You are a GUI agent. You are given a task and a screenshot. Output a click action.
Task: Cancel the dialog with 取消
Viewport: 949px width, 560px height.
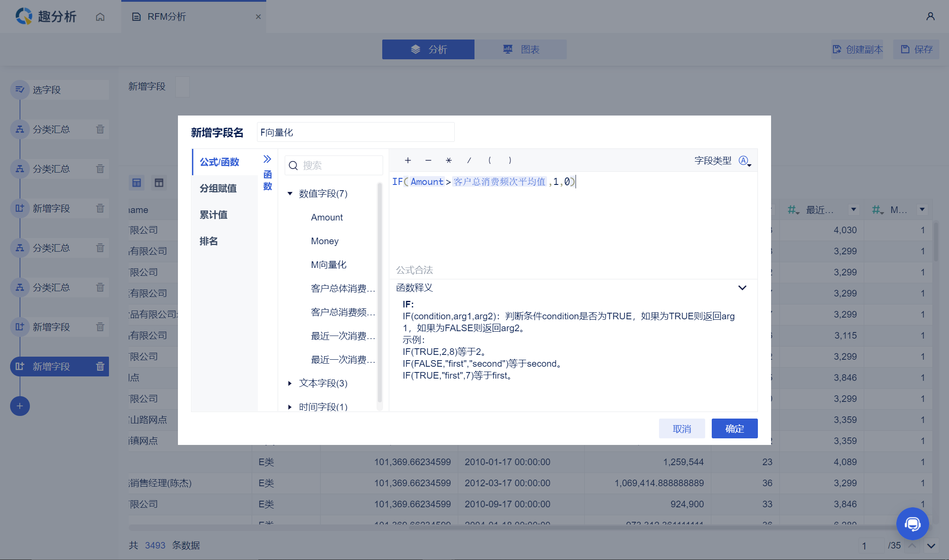point(682,428)
